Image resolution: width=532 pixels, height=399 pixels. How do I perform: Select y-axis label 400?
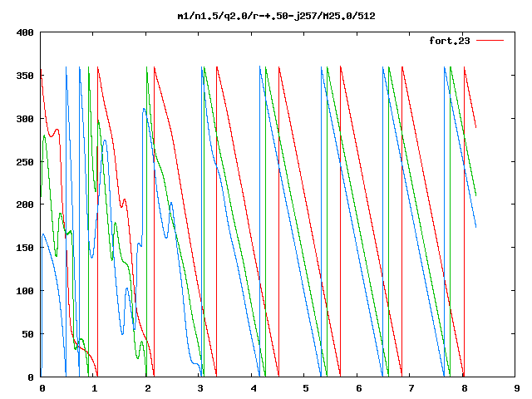coord(25,33)
